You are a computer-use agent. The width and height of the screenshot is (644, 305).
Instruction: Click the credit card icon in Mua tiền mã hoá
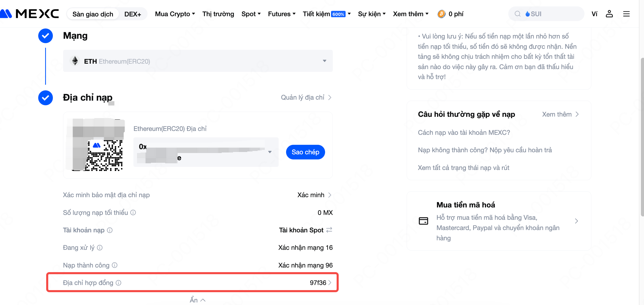pyautogui.click(x=423, y=221)
